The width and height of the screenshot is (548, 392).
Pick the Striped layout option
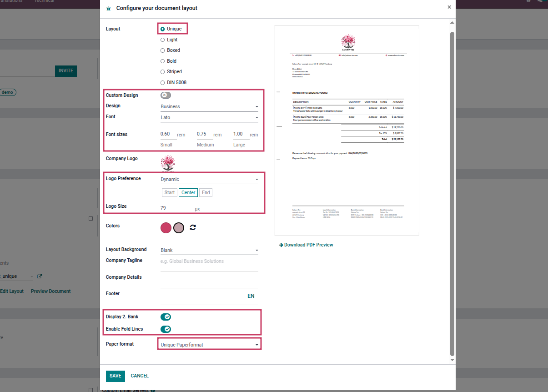coord(162,72)
